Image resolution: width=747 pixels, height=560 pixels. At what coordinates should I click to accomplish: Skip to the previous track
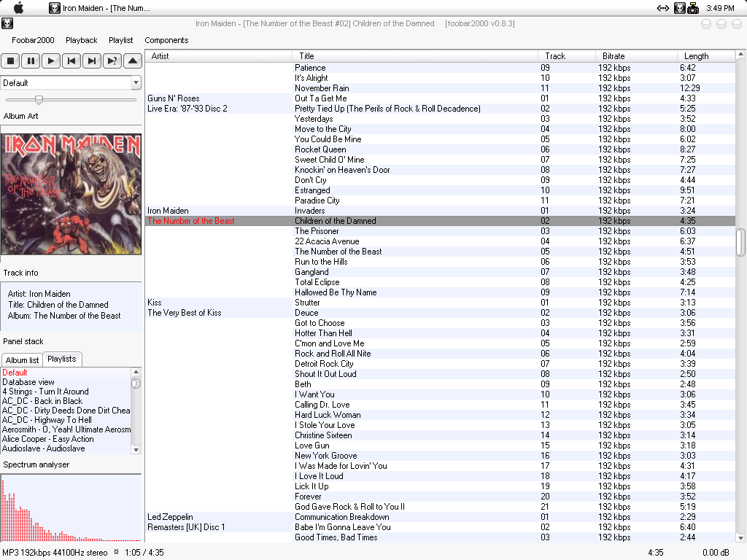click(x=71, y=61)
